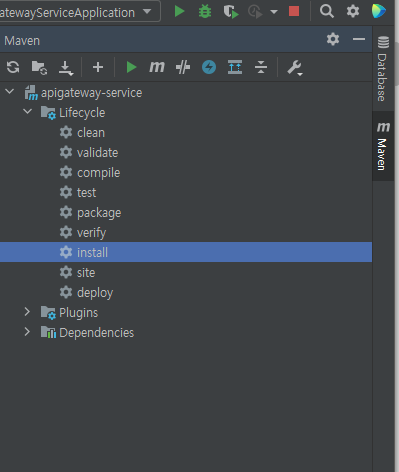Click the Maven panel title

click(x=22, y=41)
